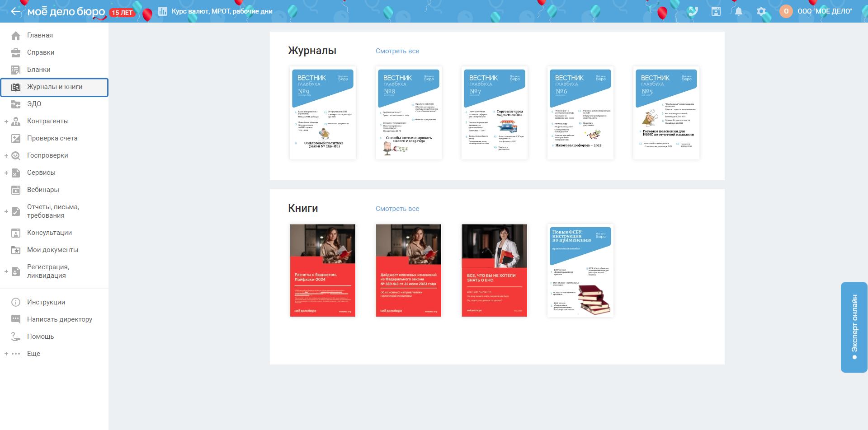Click 'Смотреть все' next to Книги
This screenshot has height=430, width=868.
point(397,209)
